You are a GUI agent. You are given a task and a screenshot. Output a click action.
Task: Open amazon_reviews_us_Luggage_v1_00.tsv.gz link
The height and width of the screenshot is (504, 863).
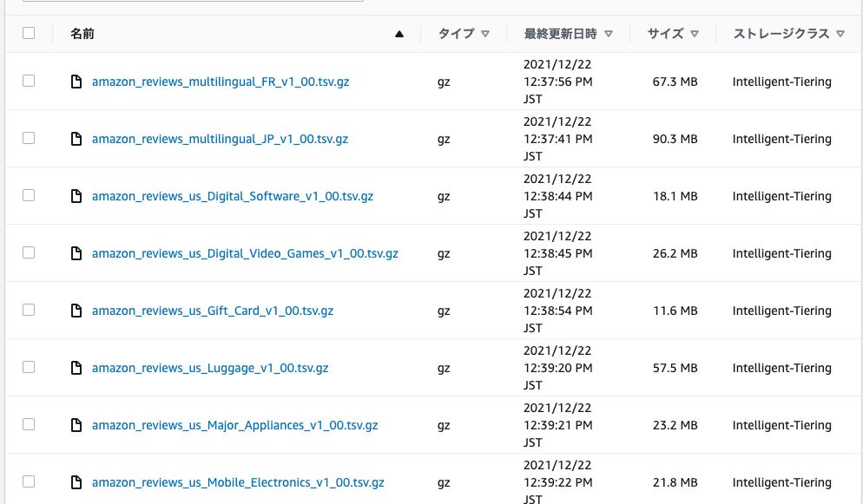tap(210, 368)
